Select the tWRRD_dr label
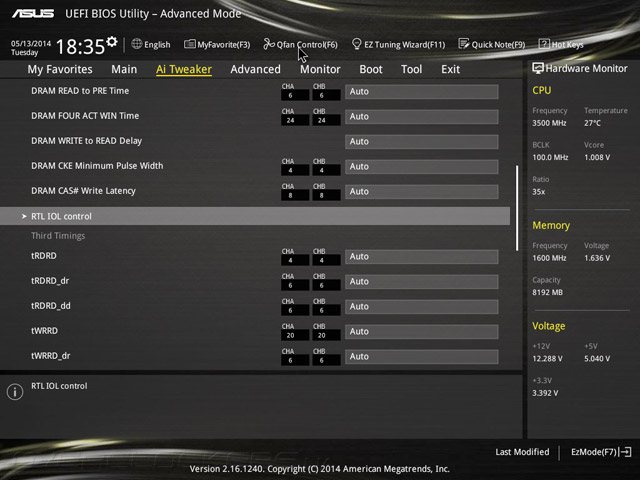Screen dimensions: 640x480 [51, 356]
